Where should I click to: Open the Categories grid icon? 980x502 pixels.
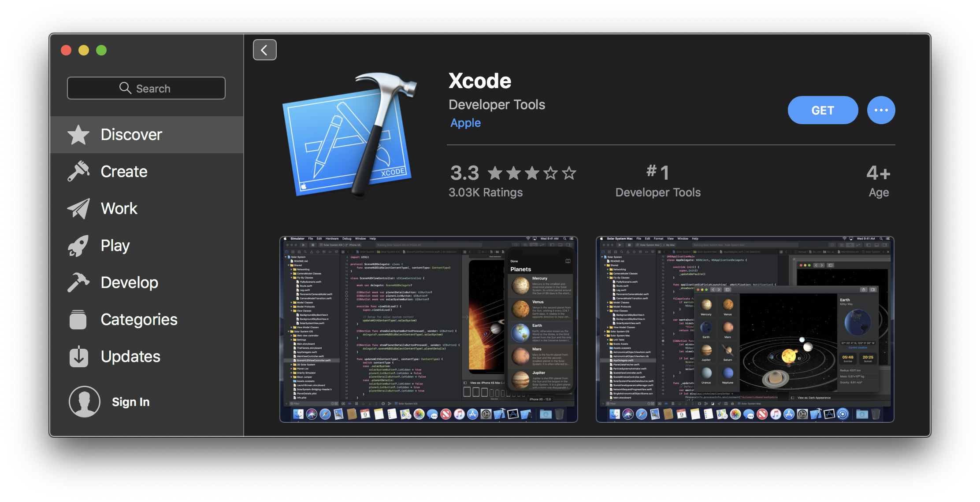coord(78,319)
